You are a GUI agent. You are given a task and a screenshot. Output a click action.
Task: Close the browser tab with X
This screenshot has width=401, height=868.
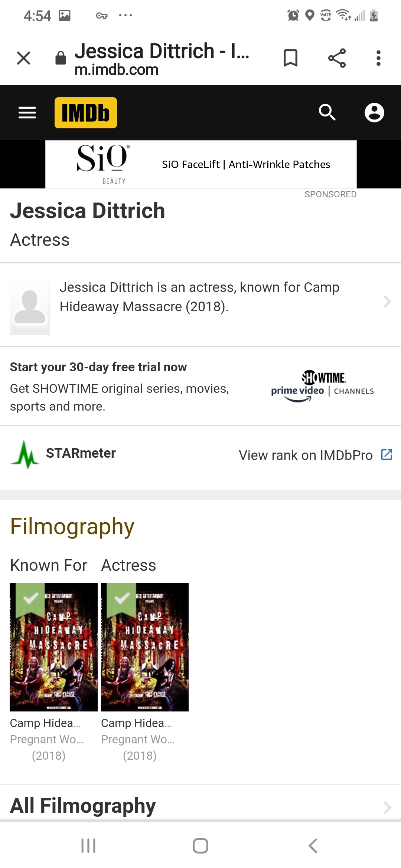point(24,58)
